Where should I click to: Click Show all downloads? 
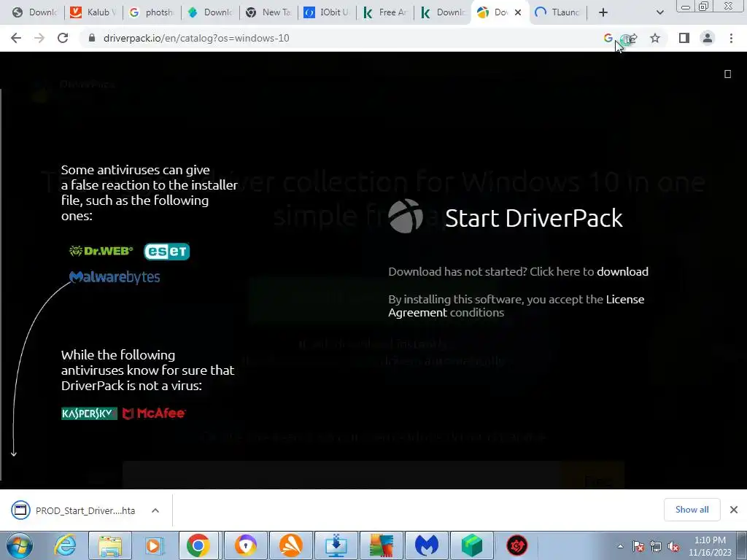[692, 510]
